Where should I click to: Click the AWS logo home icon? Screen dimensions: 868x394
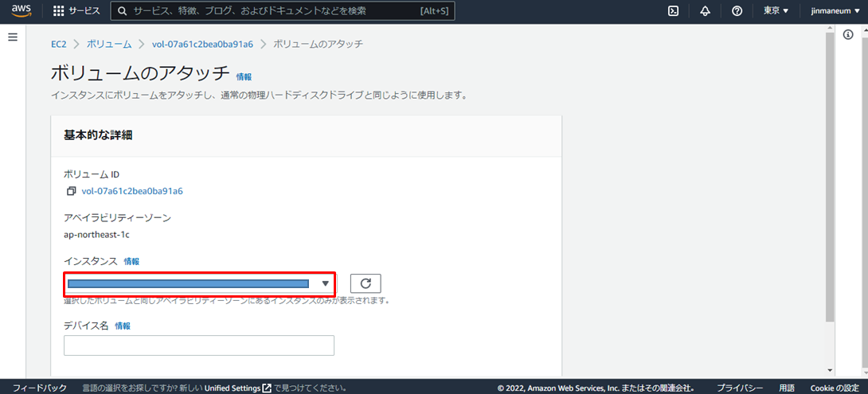point(21,11)
